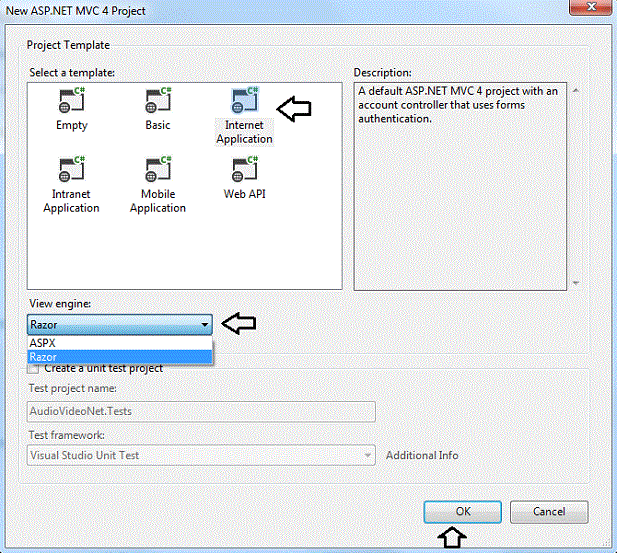
Task: Select the Basic project template icon
Action: 158,100
